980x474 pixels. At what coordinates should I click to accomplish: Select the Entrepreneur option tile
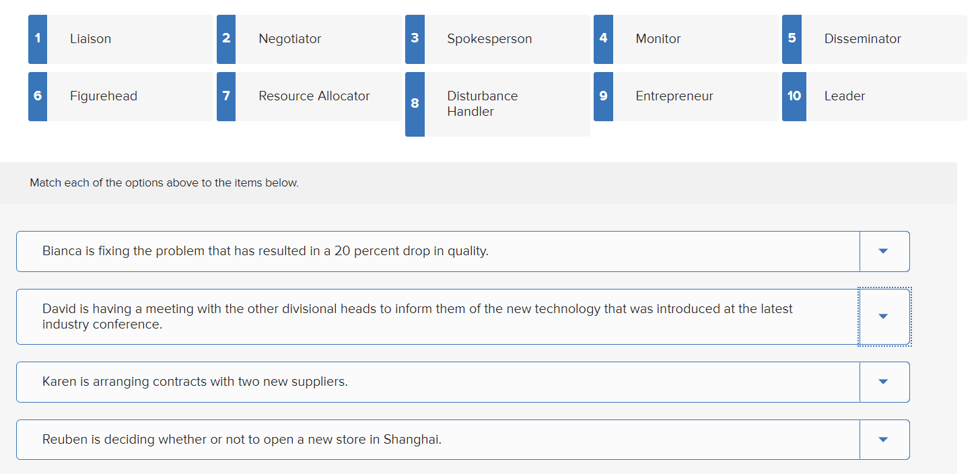685,96
